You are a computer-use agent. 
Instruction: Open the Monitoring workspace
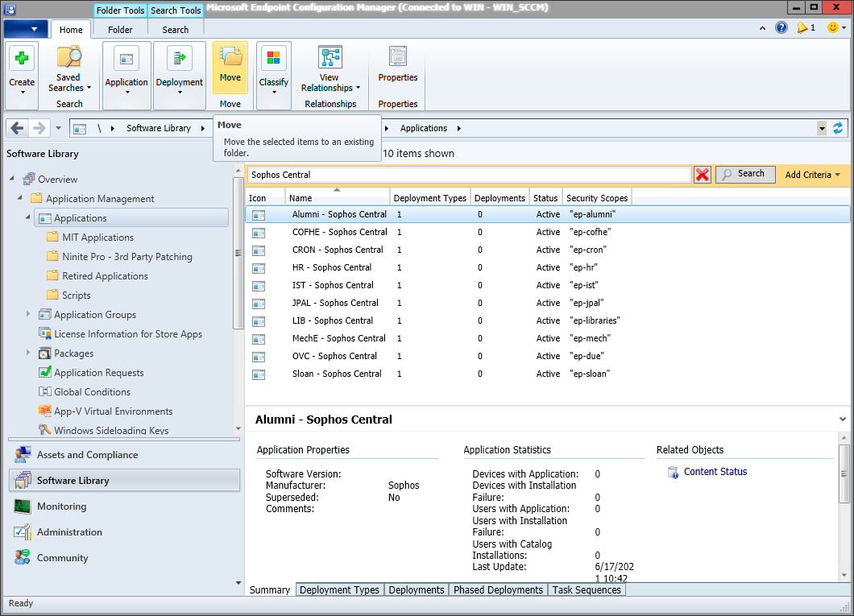click(124, 506)
